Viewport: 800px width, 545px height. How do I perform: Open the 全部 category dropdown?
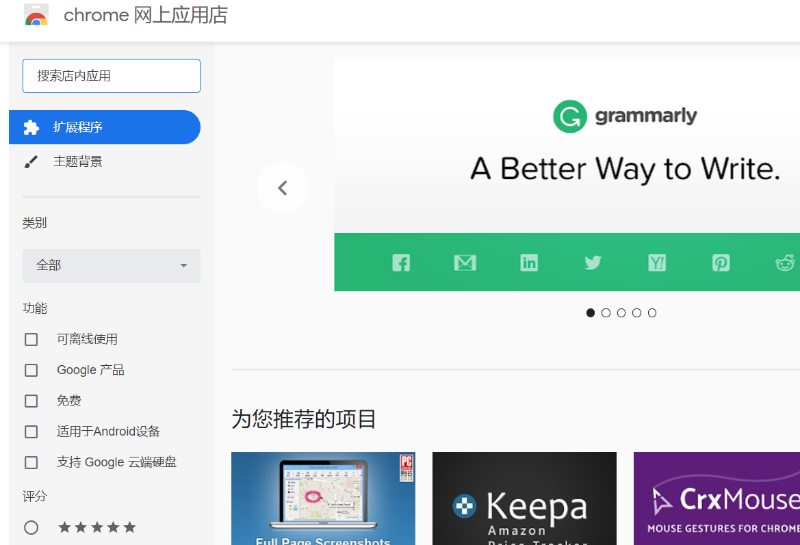tap(111, 266)
